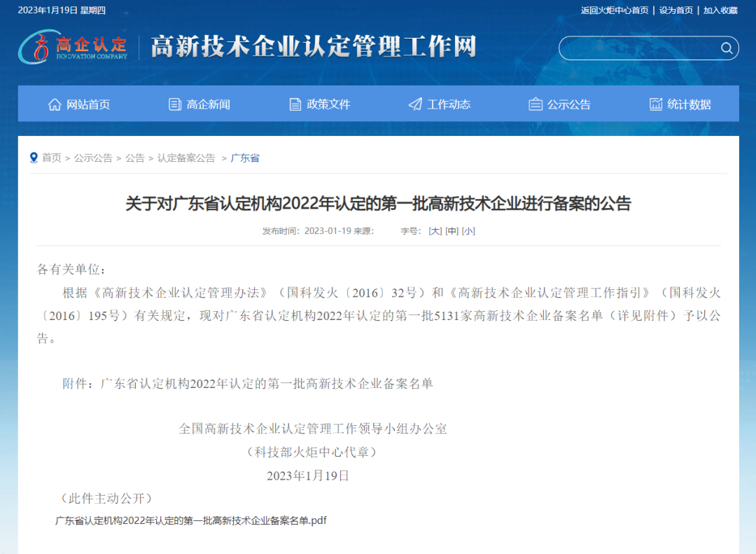Set font size to large [大]
The width and height of the screenshot is (756, 554).
pyautogui.click(x=435, y=231)
